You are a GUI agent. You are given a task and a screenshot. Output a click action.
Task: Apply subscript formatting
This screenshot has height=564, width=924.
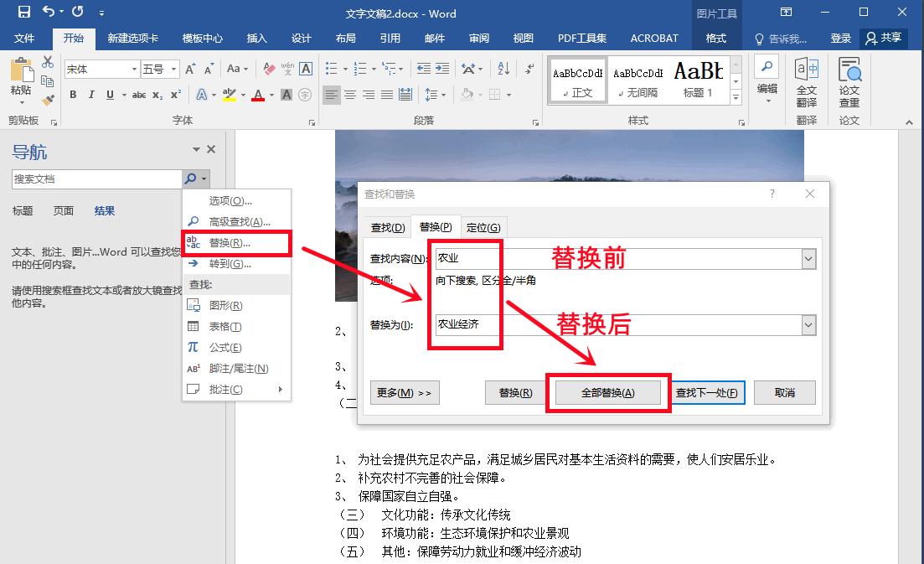pyautogui.click(x=158, y=96)
